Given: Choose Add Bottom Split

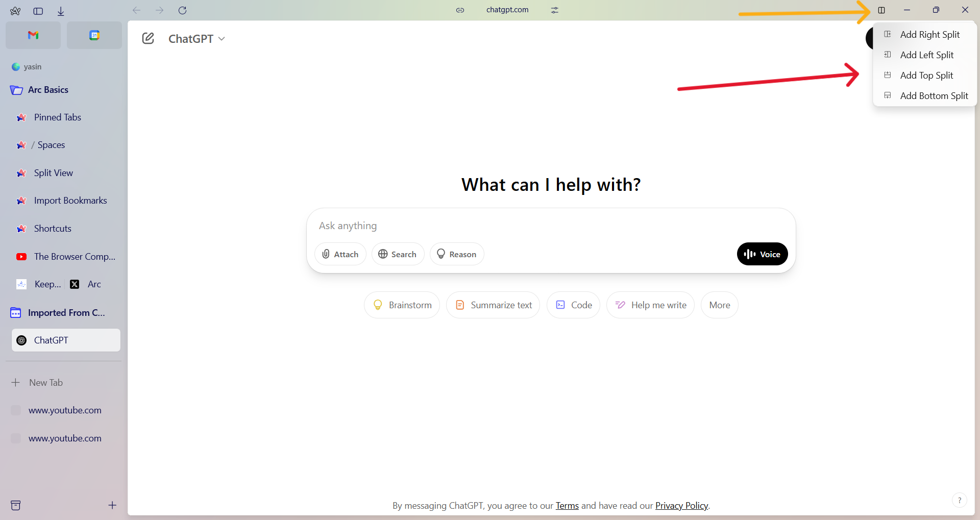Looking at the screenshot, I should (925, 96).
